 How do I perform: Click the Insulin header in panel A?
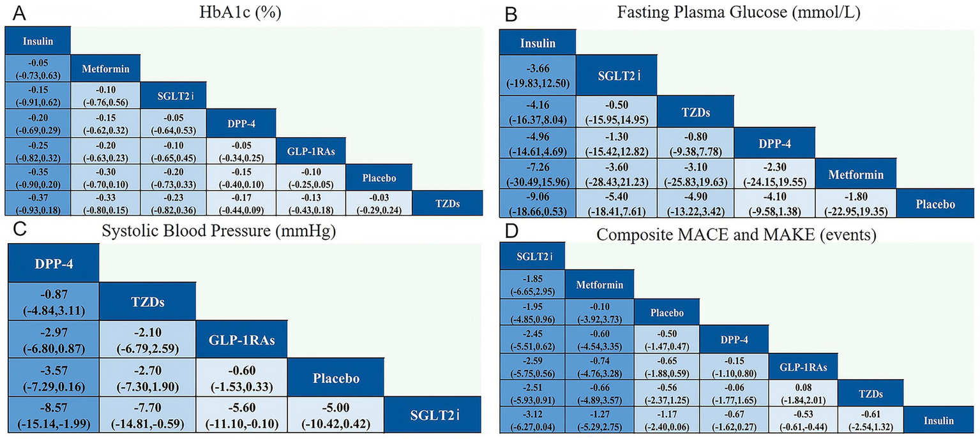pyautogui.click(x=38, y=41)
